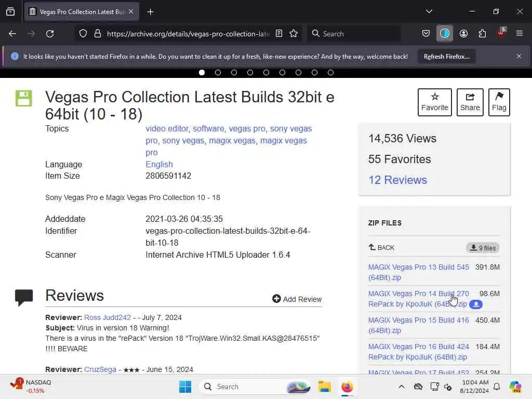Click BACK in ZIP FILES panel

point(382,247)
